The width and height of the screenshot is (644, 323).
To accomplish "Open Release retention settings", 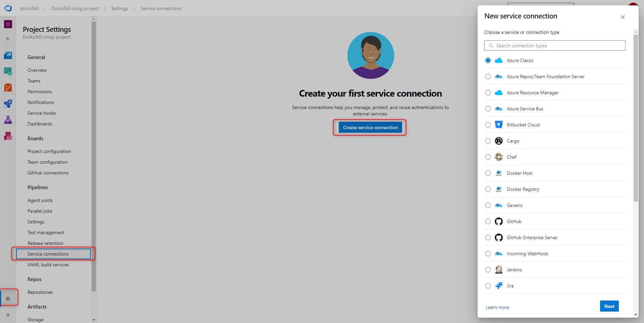I will (45, 243).
